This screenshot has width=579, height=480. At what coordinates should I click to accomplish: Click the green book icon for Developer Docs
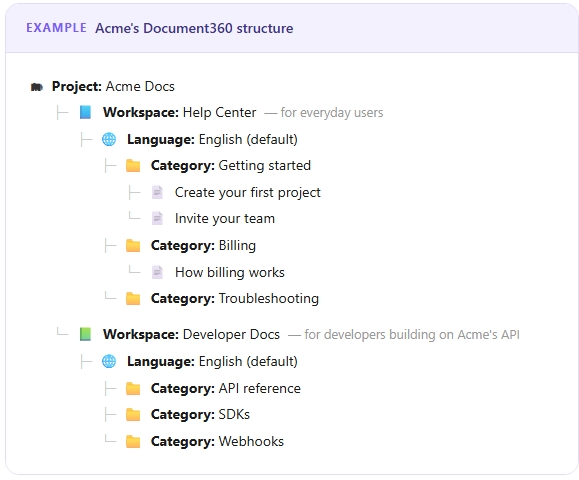(x=85, y=334)
